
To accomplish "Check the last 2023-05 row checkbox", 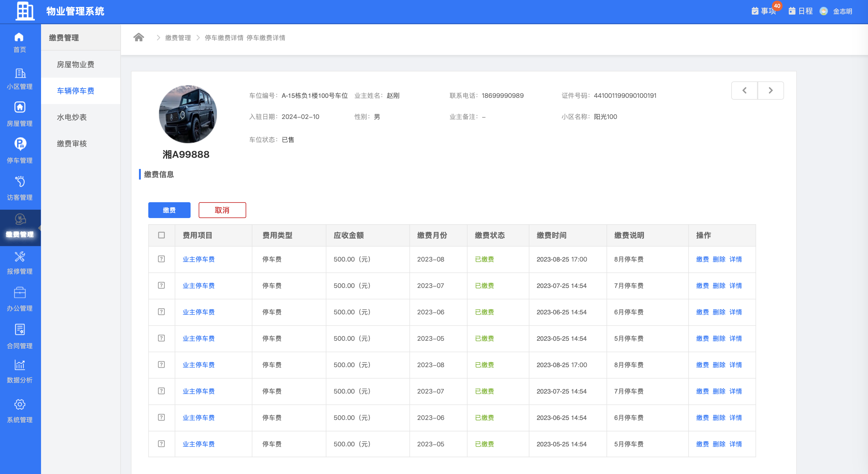I will point(161,444).
